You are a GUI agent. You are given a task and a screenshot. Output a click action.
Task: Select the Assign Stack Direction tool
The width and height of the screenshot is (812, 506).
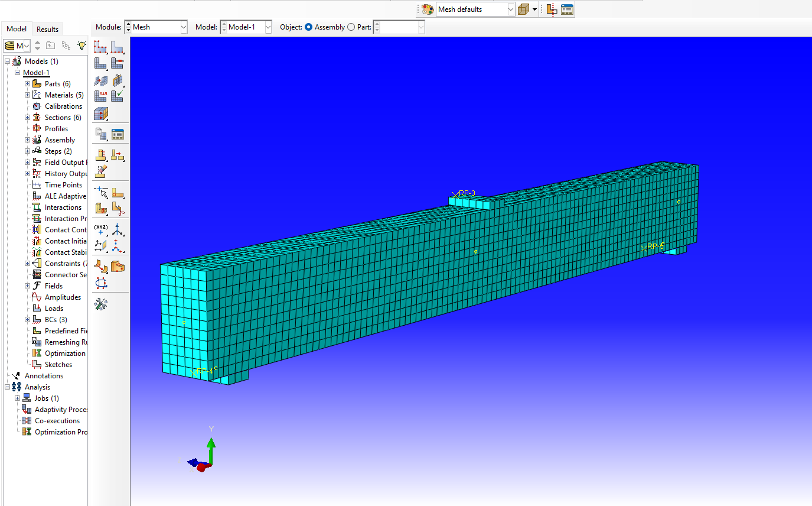click(118, 80)
